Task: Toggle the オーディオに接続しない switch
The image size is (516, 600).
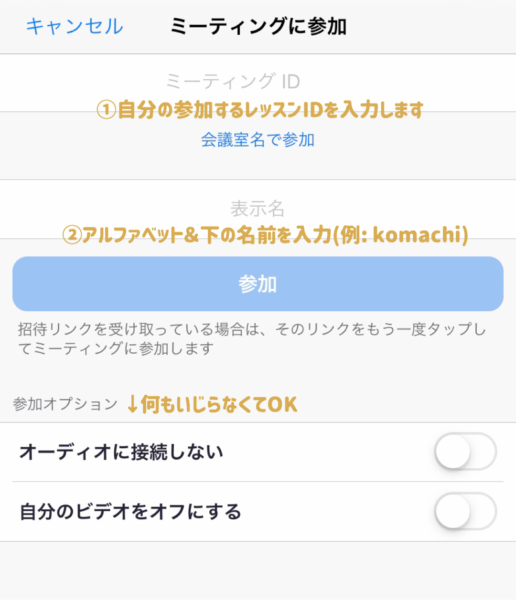Action: click(465, 452)
